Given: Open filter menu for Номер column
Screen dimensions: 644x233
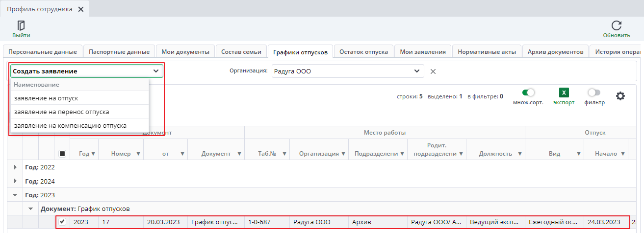Looking at the screenshot, I should [138, 154].
